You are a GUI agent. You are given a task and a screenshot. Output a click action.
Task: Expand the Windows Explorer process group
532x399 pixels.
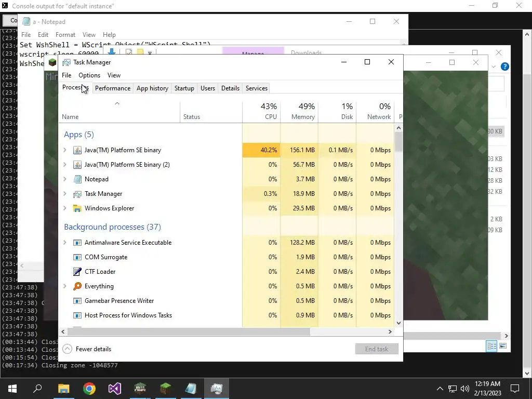65,208
